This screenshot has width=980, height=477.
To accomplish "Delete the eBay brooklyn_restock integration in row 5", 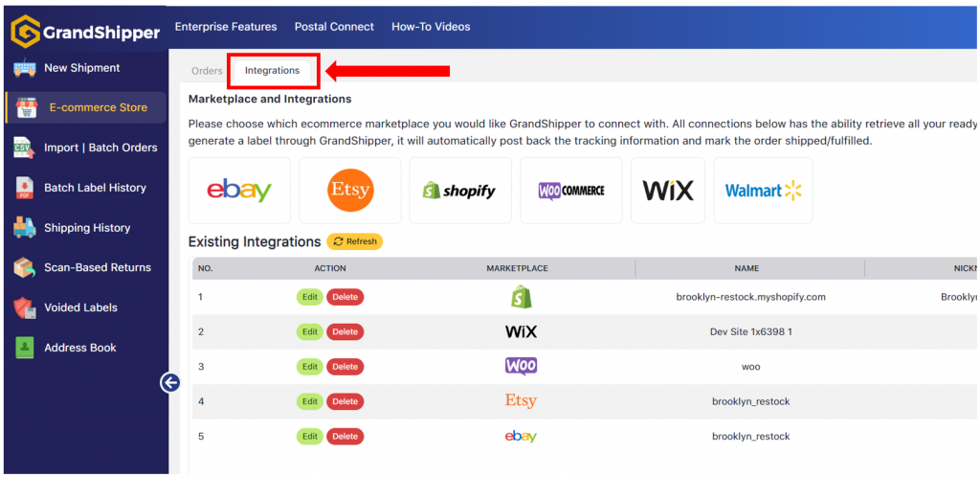I will [345, 437].
